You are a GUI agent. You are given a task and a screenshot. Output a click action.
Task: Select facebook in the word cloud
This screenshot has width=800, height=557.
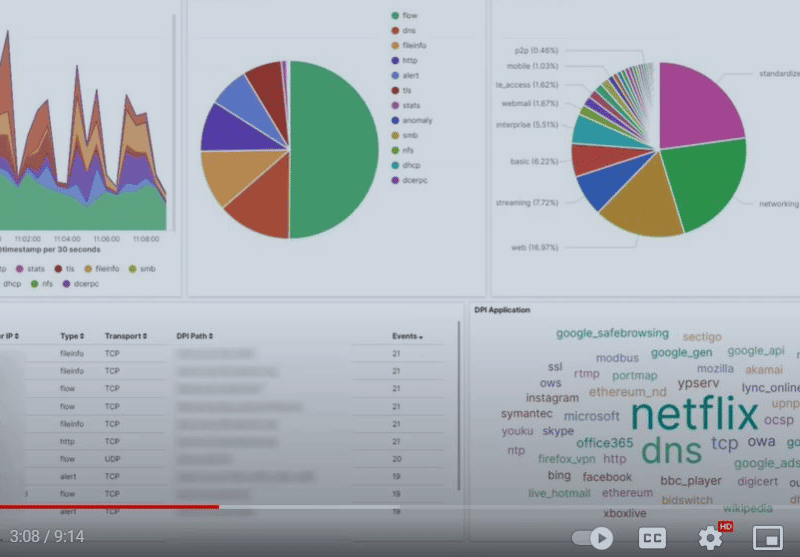pos(607,477)
